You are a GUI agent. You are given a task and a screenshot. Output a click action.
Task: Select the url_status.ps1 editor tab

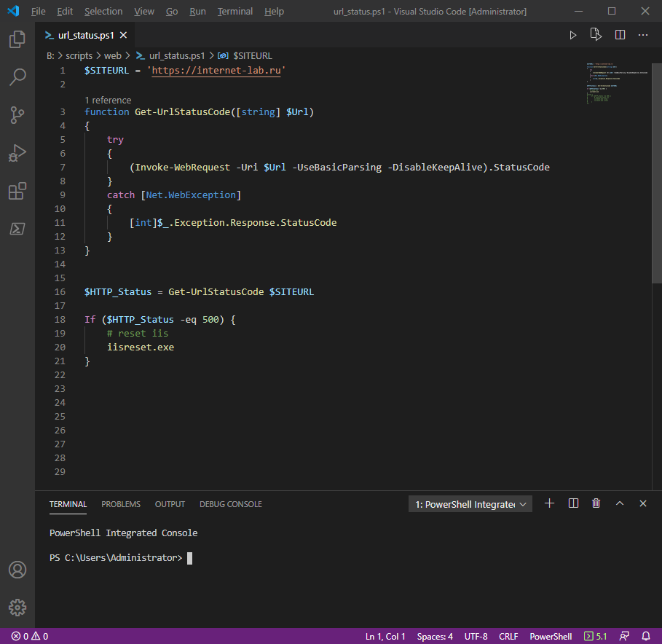tap(86, 35)
